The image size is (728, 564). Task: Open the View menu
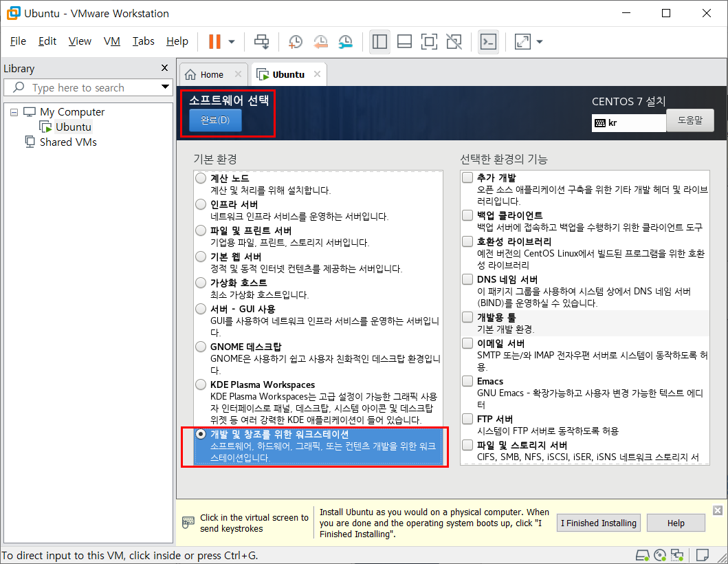point(80,41)
